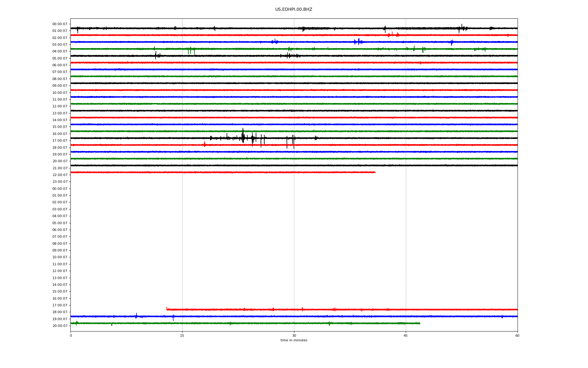Click the plot title US.EDHPI.00.BHZ
The image size is (588, 368).
[x=294, y=10]
